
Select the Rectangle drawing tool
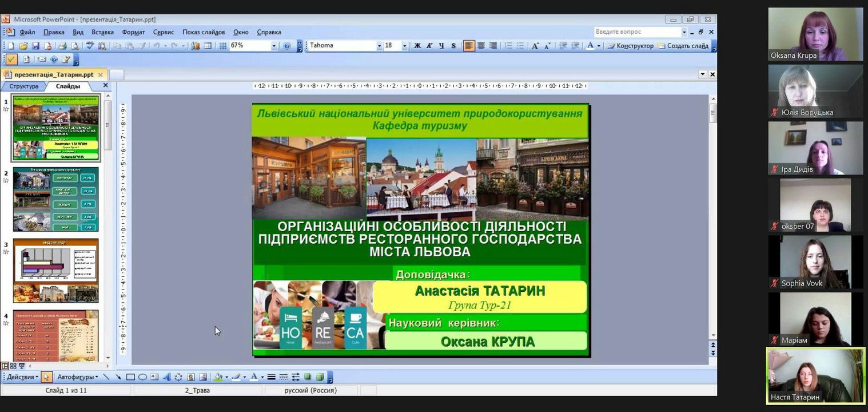point(130,377)
